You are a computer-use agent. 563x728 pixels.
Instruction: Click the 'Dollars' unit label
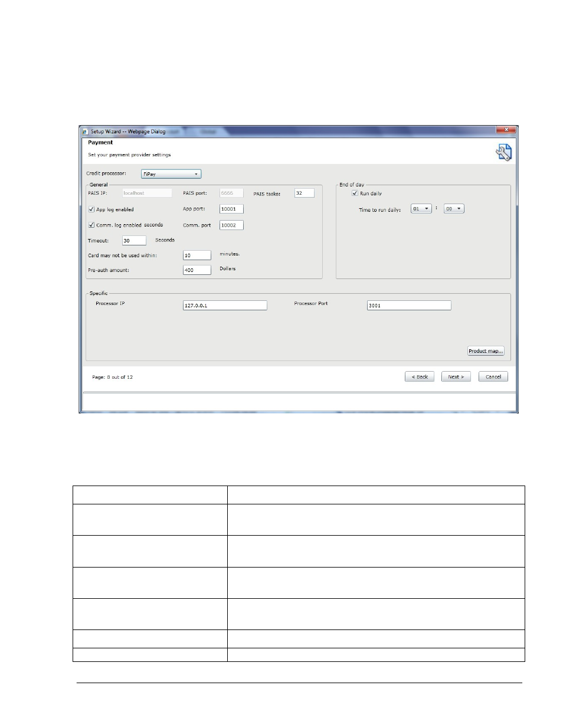click(228, 268)
